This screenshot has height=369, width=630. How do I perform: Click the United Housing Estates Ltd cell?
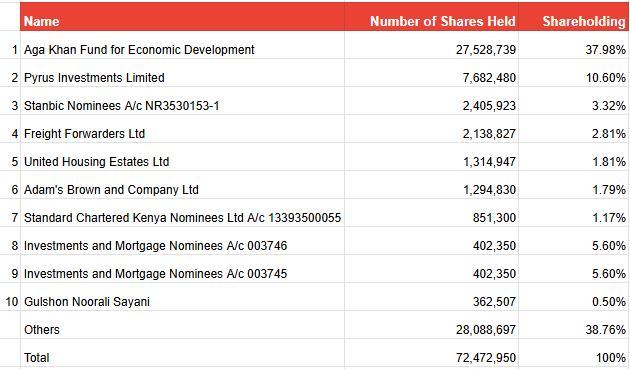click(x=182, y=157)
